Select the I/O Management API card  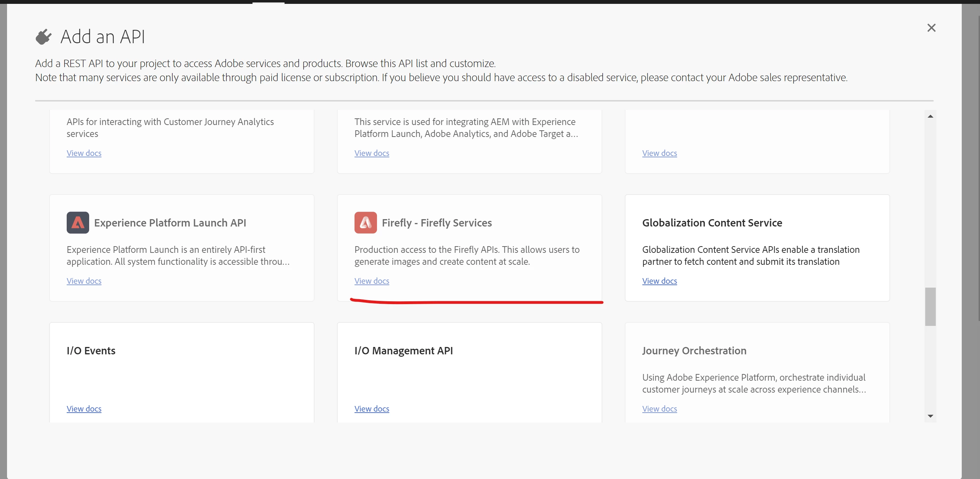tap(403, 351)
